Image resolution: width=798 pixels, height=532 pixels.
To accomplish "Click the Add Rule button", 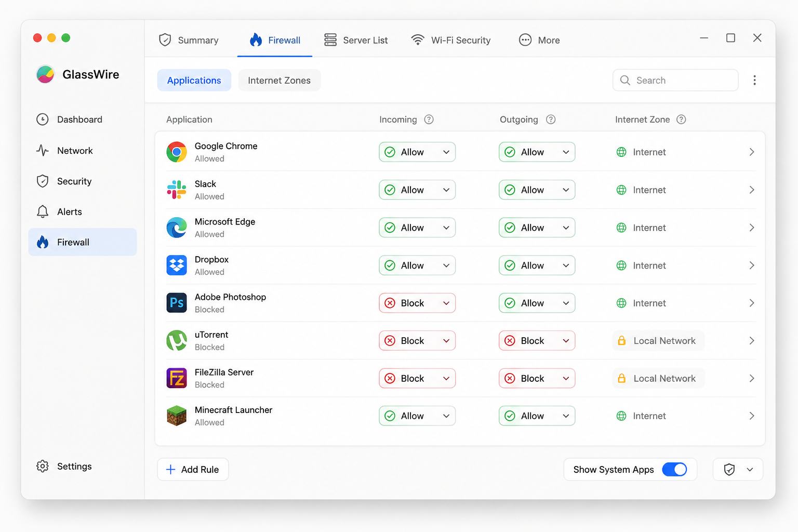I will 193,469.
